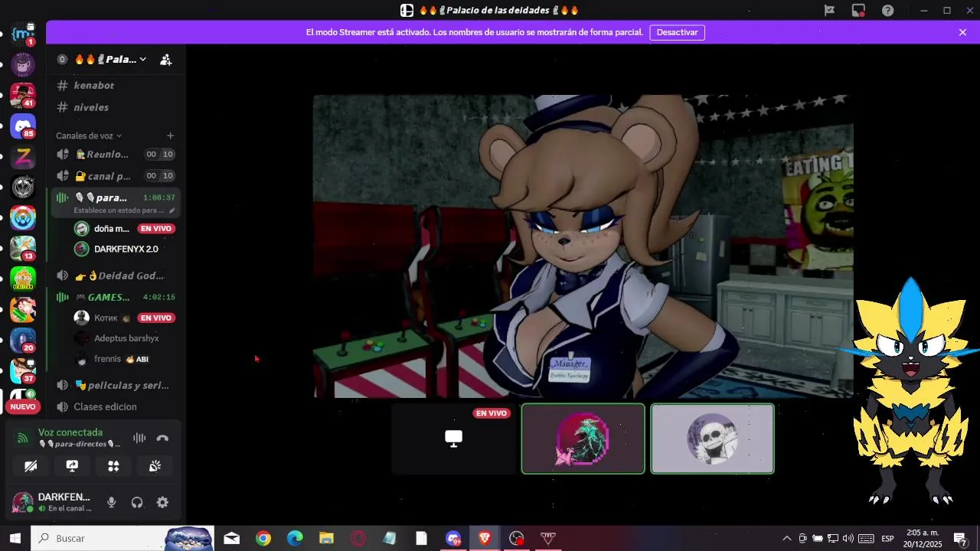This screenshot has width=980, height=551.
Task: Join the canal p... locked voice channel
Action: click(115, 176)
